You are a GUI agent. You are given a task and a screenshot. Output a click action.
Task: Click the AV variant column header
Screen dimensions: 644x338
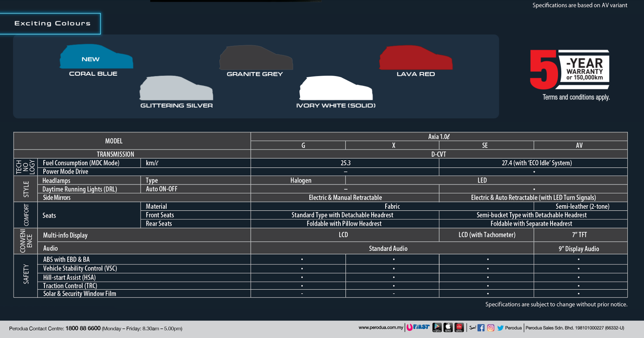(x=579, y=145)
